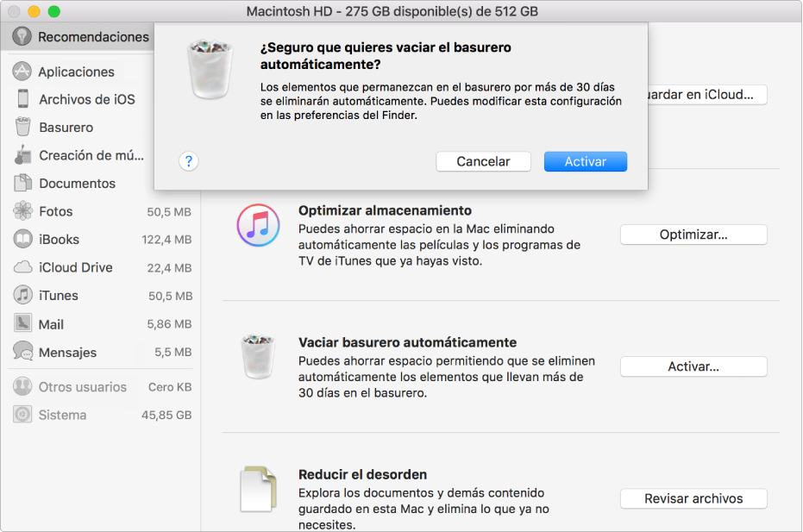Viewport: 803px width, 532px height.
Task: Select the iTunes note icon in sidebar
Action: coord(22,296)
